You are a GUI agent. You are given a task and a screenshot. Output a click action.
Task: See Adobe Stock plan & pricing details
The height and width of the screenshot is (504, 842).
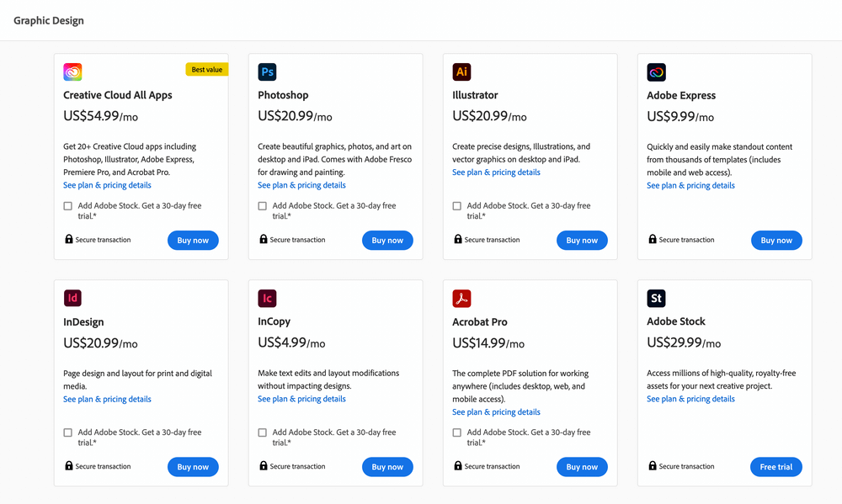click(x=690, y=399)
